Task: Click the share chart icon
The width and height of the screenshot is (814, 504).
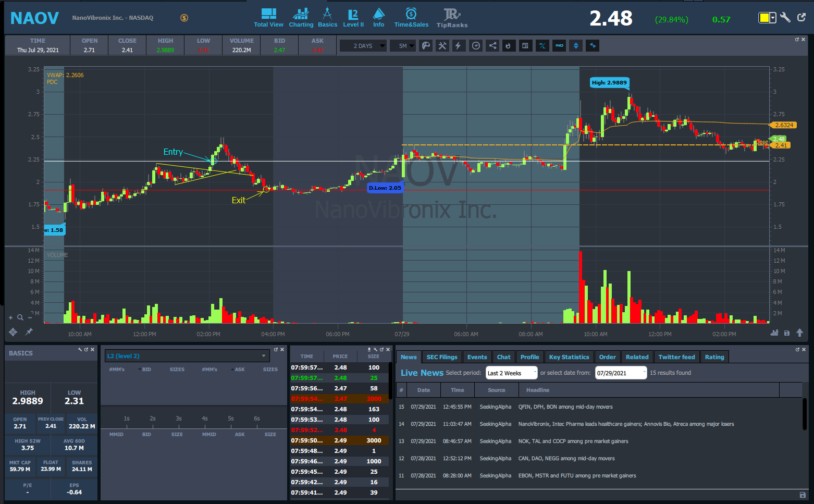Action: 492,46
